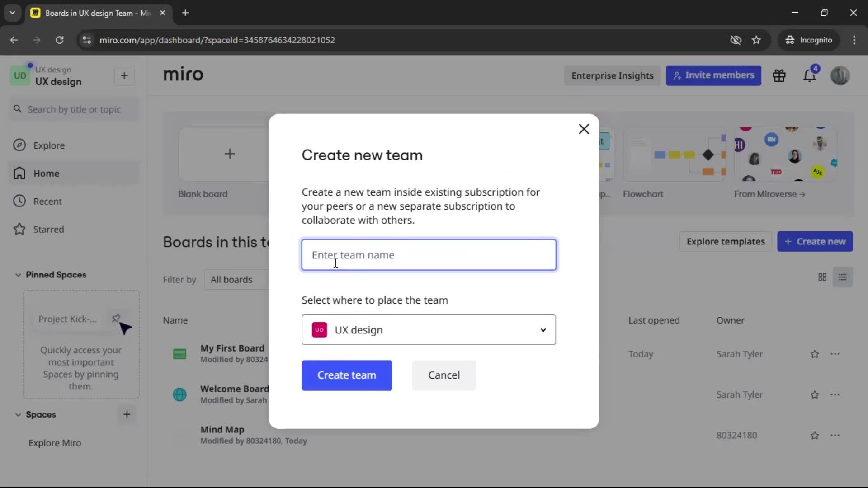The width and height of the screenshot is (868, 488).
Task: Click the search by title field
Action: (x=74, y=109)
